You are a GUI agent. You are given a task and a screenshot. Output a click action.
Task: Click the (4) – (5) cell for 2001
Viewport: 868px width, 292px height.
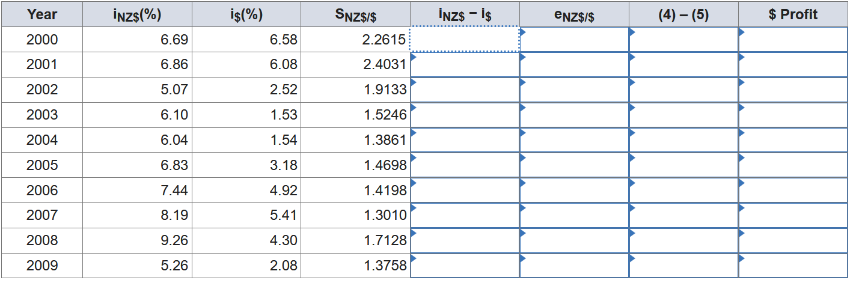[683, 65]
